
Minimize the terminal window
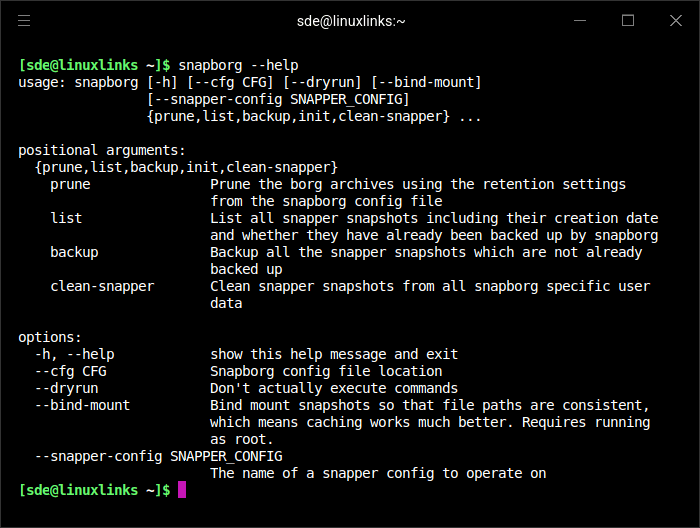click(x=580, y=21)
